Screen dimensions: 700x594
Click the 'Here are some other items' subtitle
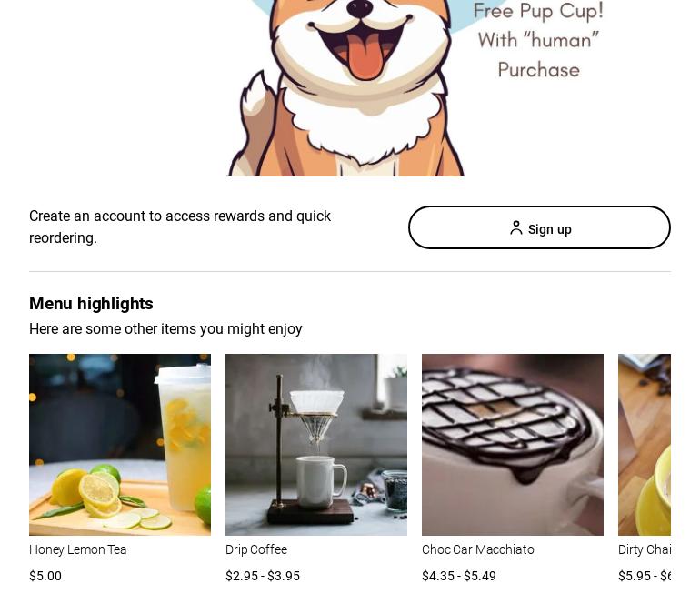[x=165, y=329]
